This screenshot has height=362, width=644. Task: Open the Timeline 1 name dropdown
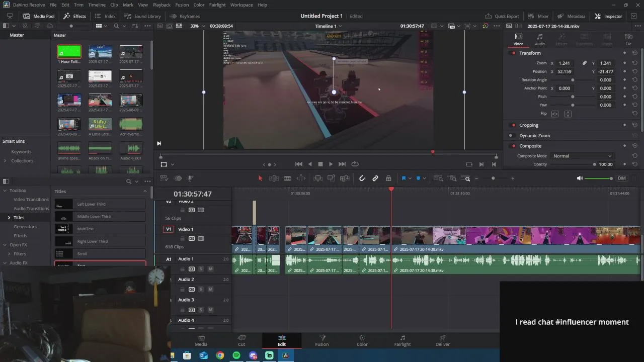(x=328, y=26)
